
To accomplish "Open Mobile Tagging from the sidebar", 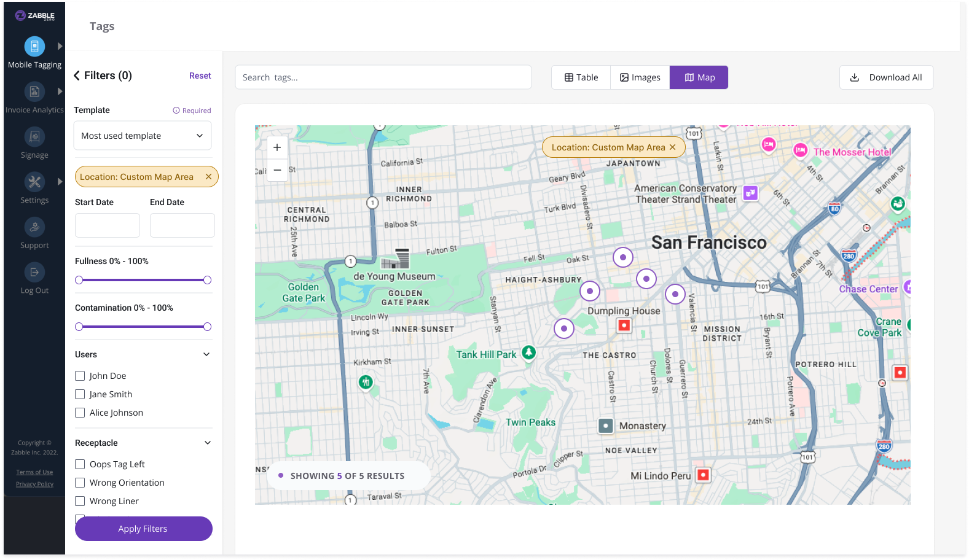I will coord(34,47).
